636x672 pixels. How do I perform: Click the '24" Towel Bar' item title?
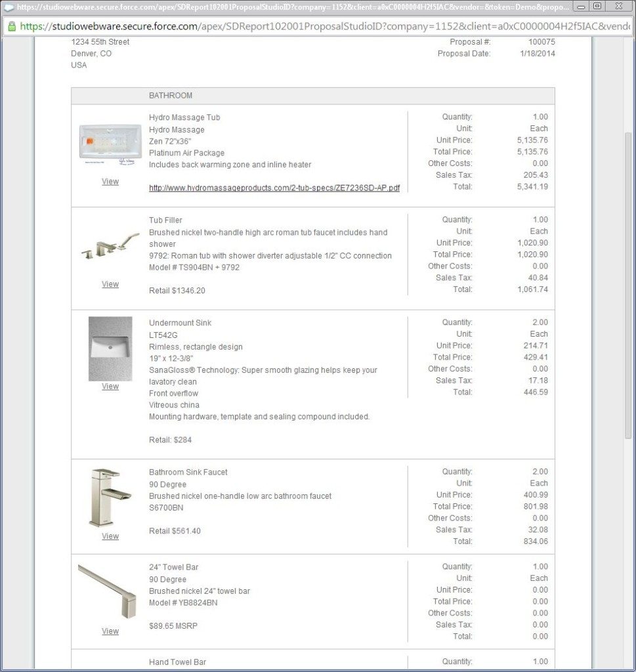coord(173,568)
